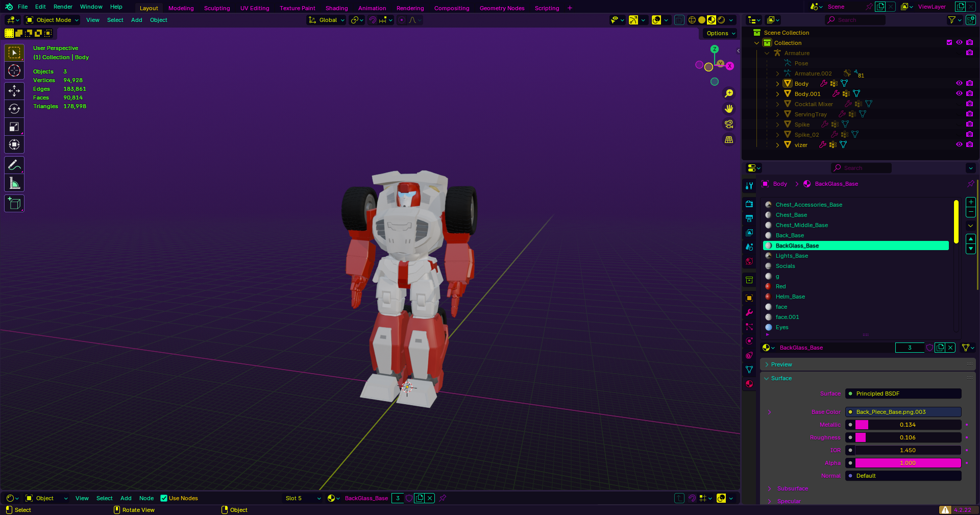Activate the Rotate tool
Image resolution: width=980 pixels, height=515 pixels.
click(x=14, y=109)
